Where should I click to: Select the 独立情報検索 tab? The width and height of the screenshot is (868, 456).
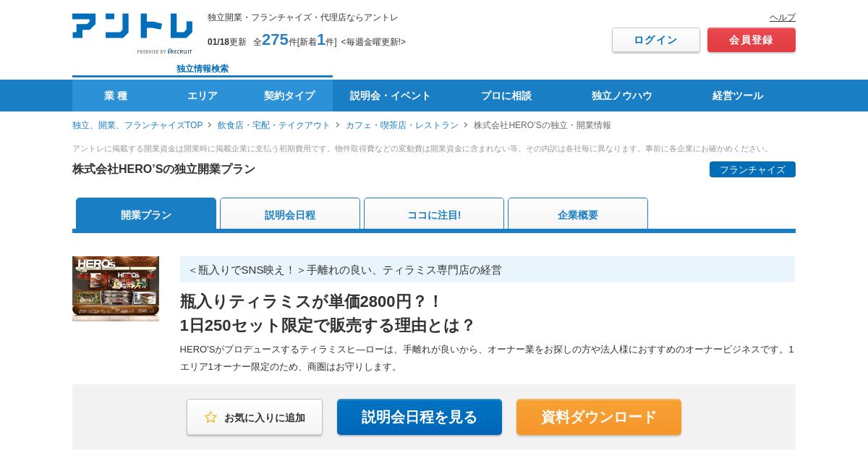(x=203, y=69)
